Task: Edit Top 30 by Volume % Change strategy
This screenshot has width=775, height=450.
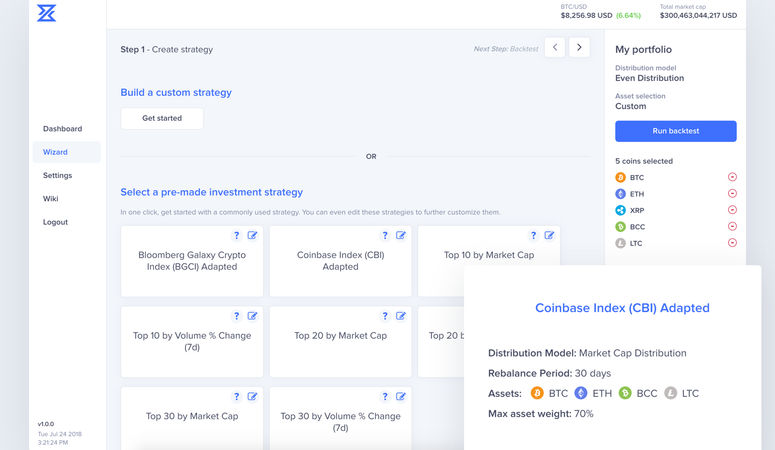Action: 401,397
